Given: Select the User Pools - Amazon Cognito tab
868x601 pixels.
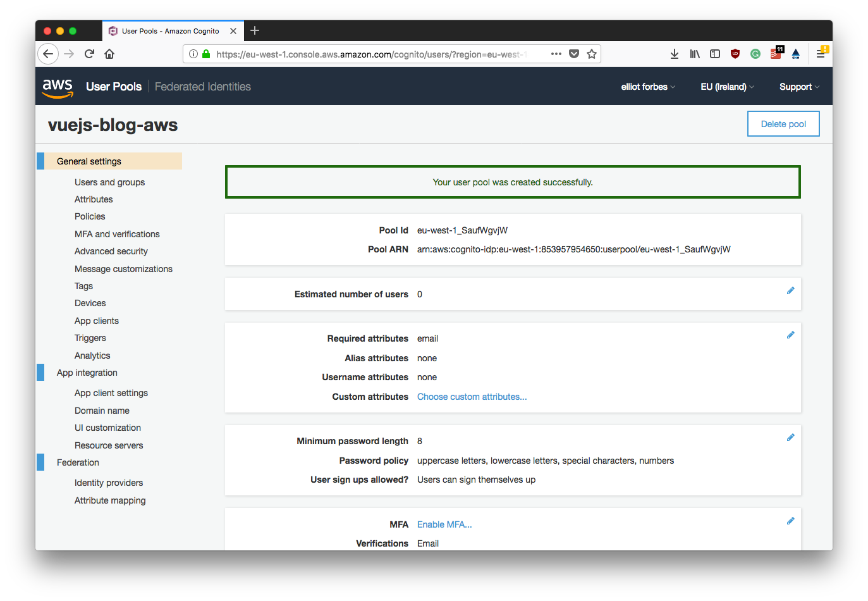Looking at the screenshot, I should (173, 31).
